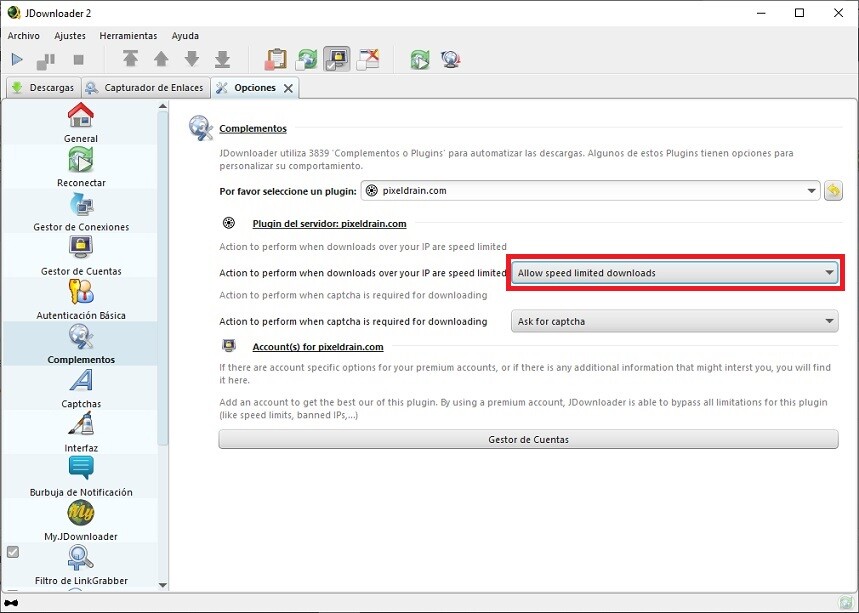The height and width of the screenshot is (613, 859).
Task: Click the Complementos heading link
Action: (253, 128)
